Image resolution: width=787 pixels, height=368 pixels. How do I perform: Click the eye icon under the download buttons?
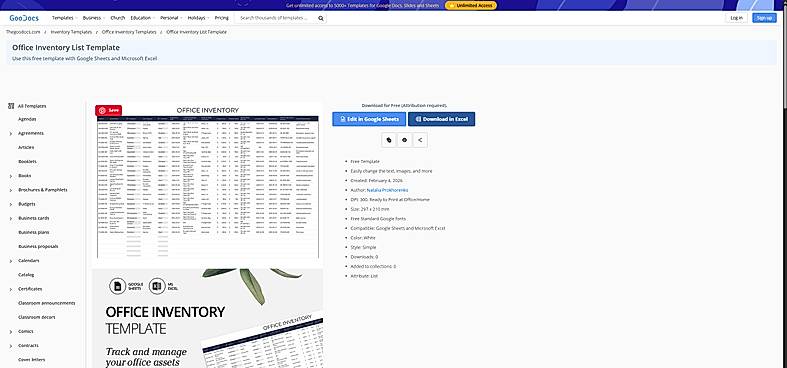point(405,140)
